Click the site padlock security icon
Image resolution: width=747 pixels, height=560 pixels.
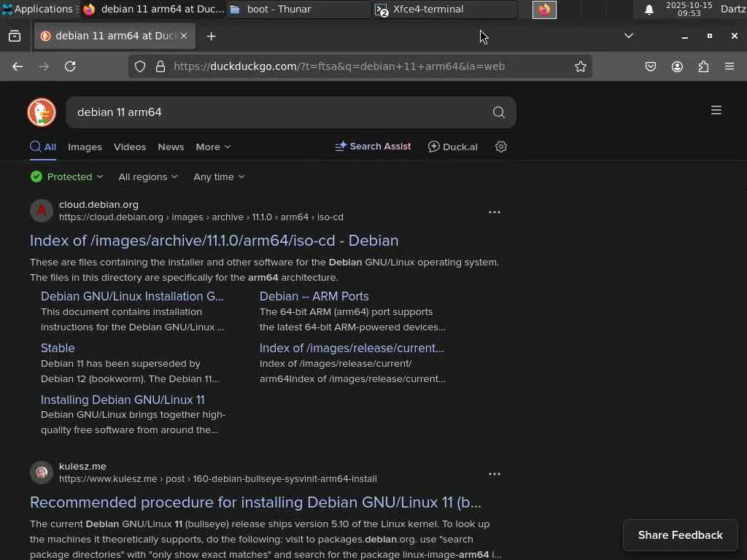160,66
